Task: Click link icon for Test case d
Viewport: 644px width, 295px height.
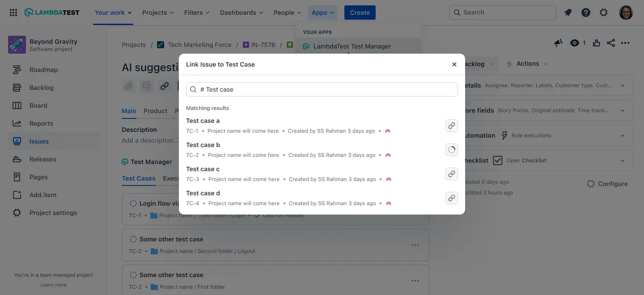Action: (452, 198)
